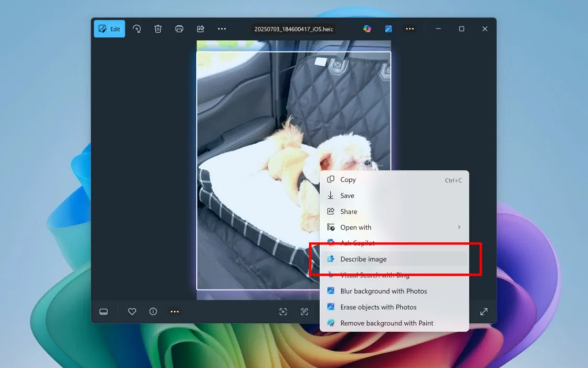Click the file name 20250703_184600417_iOS.heic
588x368 pixels.
(293, 29)
